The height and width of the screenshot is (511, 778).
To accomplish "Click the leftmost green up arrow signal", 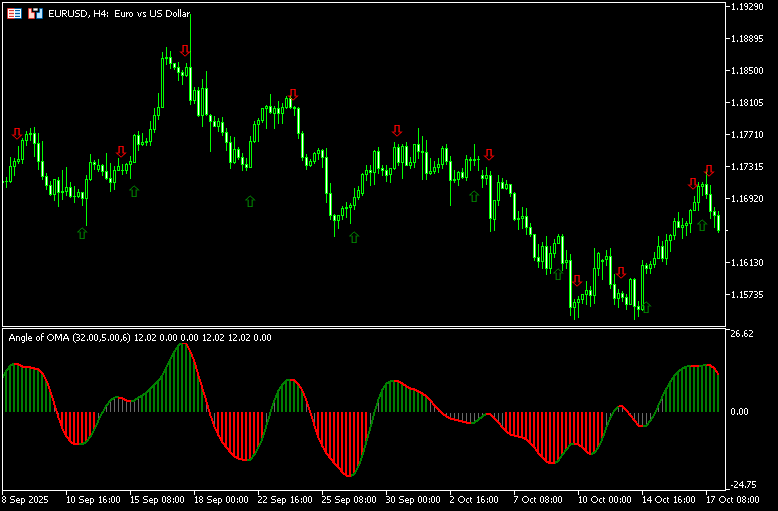I will [82, 233].
